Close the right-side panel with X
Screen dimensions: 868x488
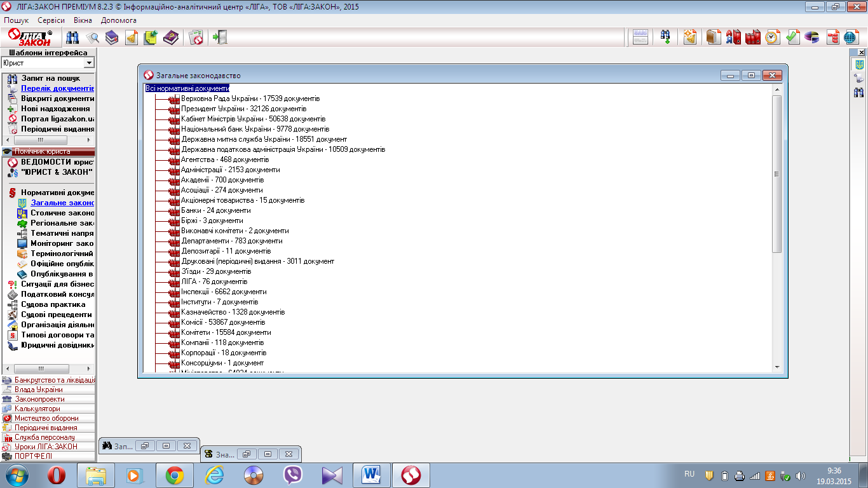862,52
